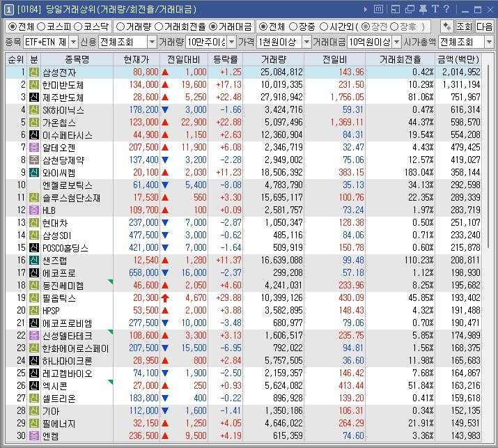
Task: Sort by the 금액(백만) column header
Action: [x=458, y=59]
